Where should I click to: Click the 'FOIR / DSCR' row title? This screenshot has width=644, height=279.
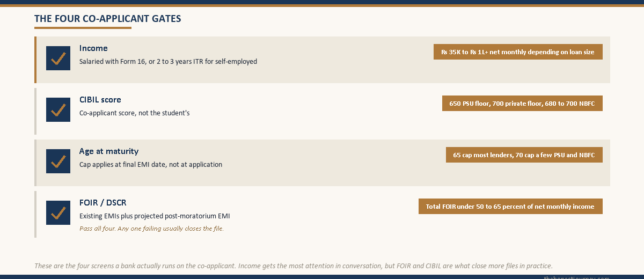click(x=103, y=203)
